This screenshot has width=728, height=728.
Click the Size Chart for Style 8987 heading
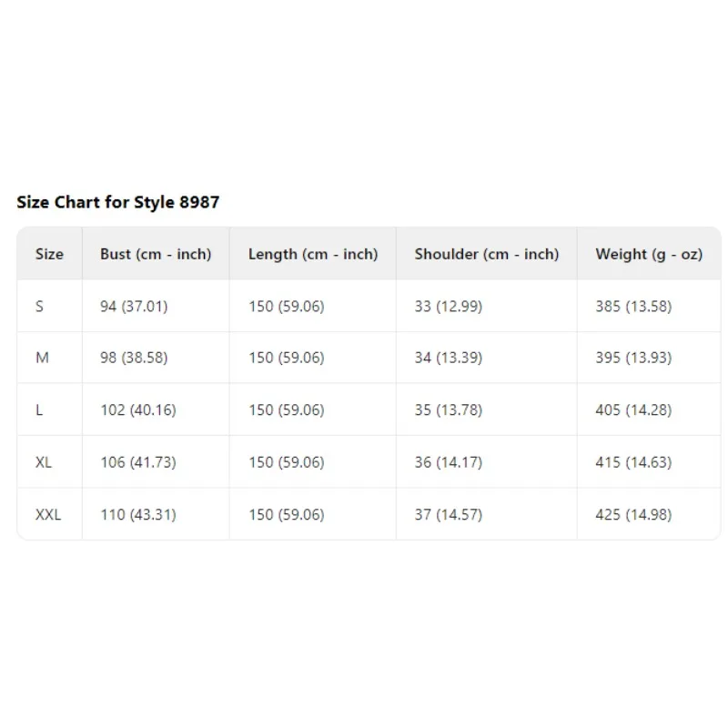[118, 202]
